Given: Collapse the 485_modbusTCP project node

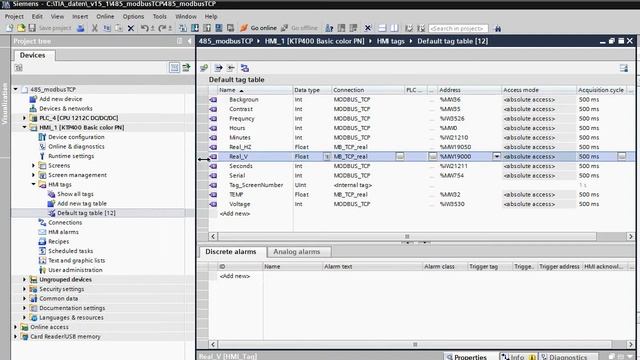Looking at the screenshot, I should [x=16, y=89].
